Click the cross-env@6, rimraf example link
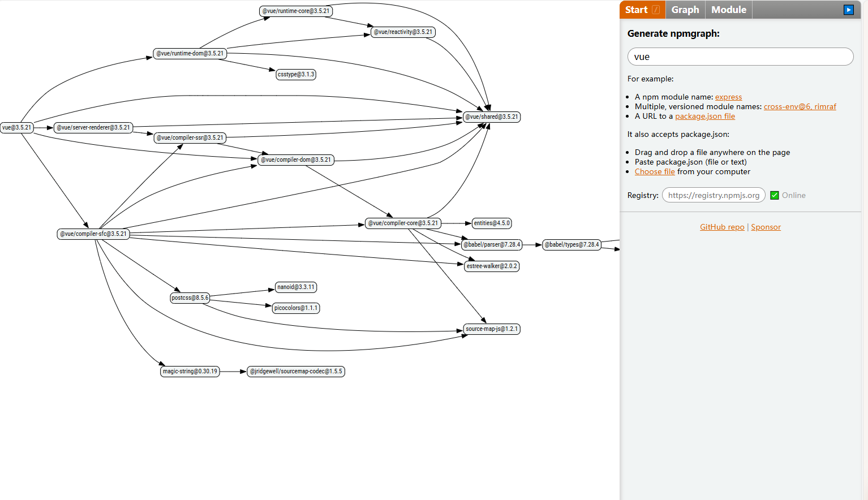This screenshot has height=500, width=868. (800, 107)
